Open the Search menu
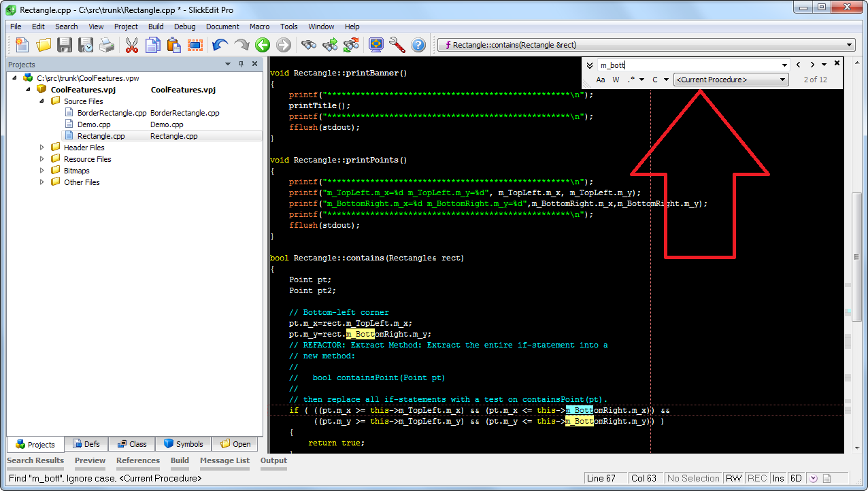 tap(67, 27)
